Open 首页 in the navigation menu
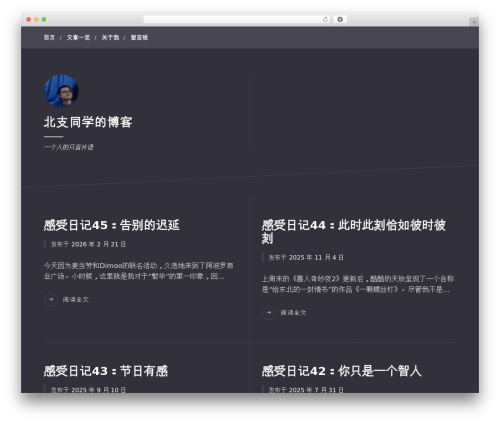Viewport: 500px width, 423px height. [x=49, y=37]
